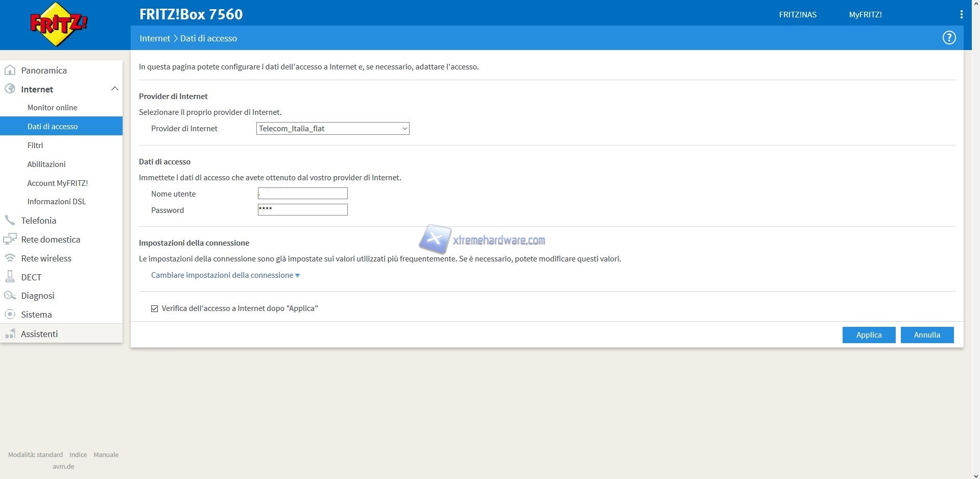Click the DECT handset icon
The image size is (980, 479).
tap(10, 277)
